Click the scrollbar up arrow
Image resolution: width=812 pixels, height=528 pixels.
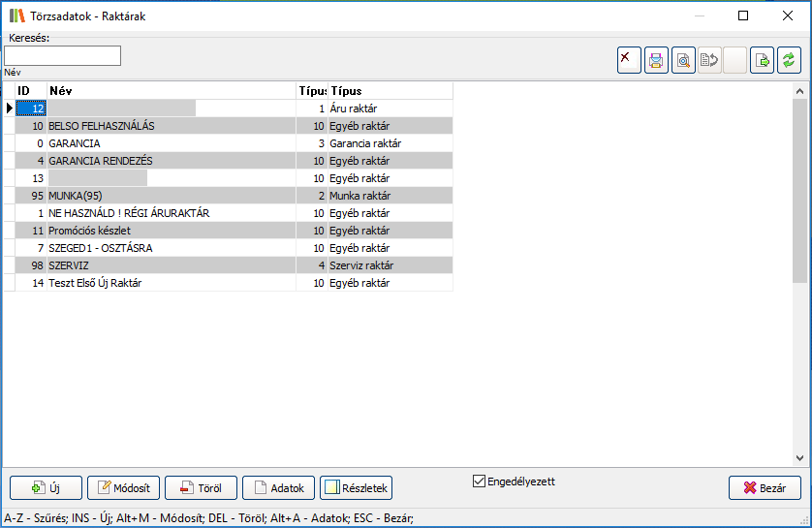tap(800, 93)
